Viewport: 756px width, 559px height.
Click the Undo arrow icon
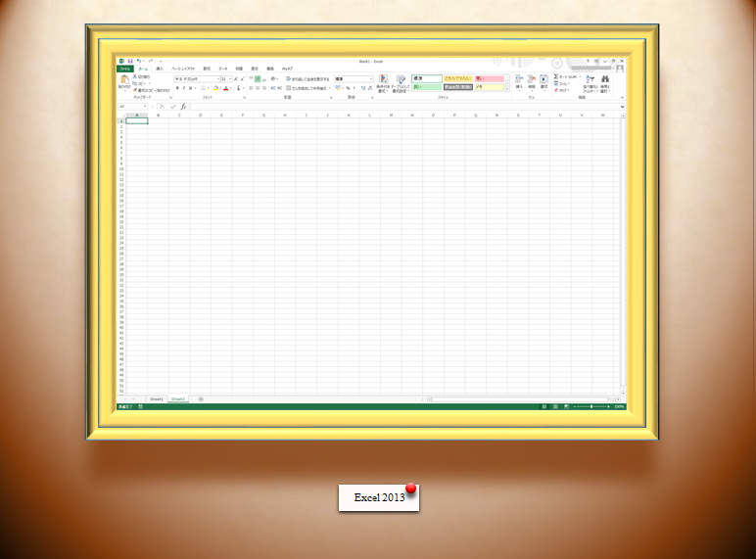click(x=139, y=61)
